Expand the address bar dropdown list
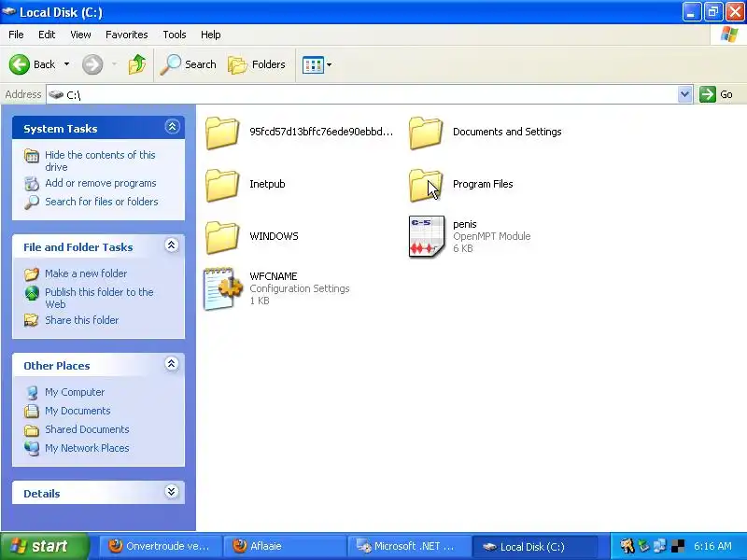Screen dimensions: 747x560 [x=684, y=94]
